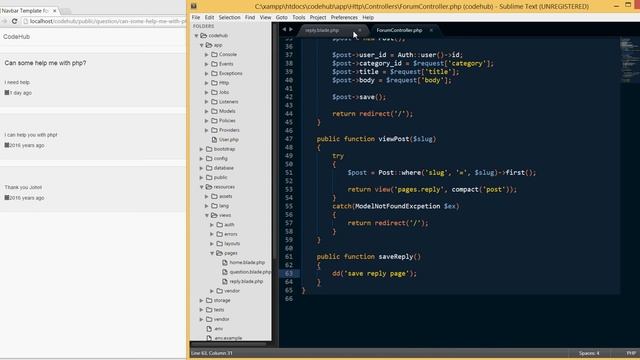This screenshot has height=360, width=640.
Task: Change syntax via PHP status label
Action: 631,353
